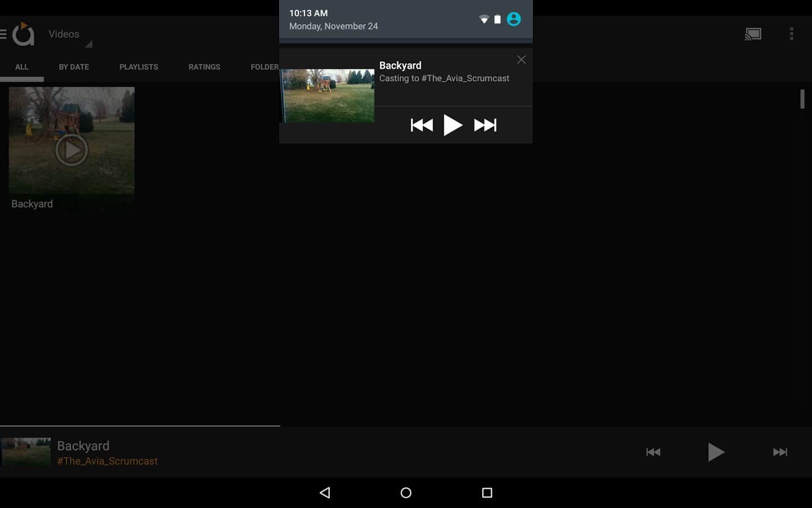Play the Backyard video thumbnail
The height and width of the screenshot is (508, 812).
(x=72, y=150)
